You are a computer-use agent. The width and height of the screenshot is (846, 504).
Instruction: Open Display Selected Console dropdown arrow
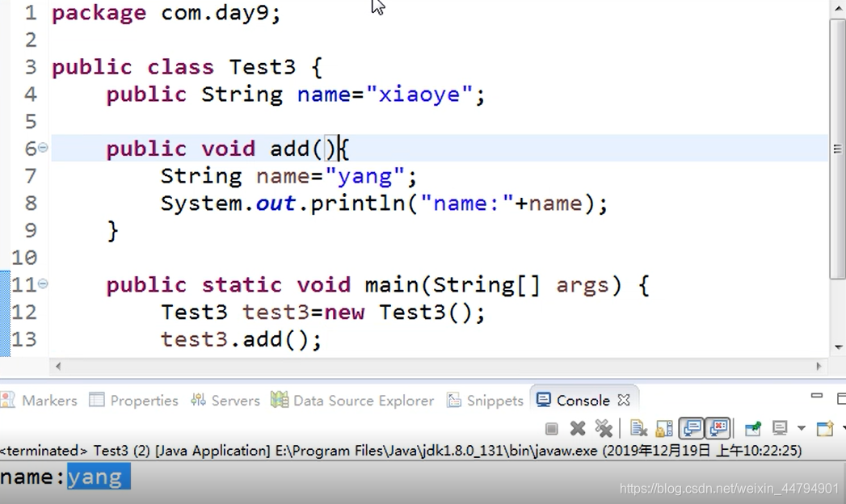coord(802,429)
